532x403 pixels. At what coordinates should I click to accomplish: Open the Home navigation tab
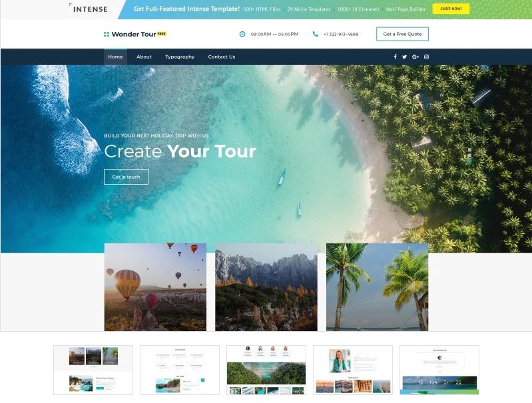[x=115, y=57]
